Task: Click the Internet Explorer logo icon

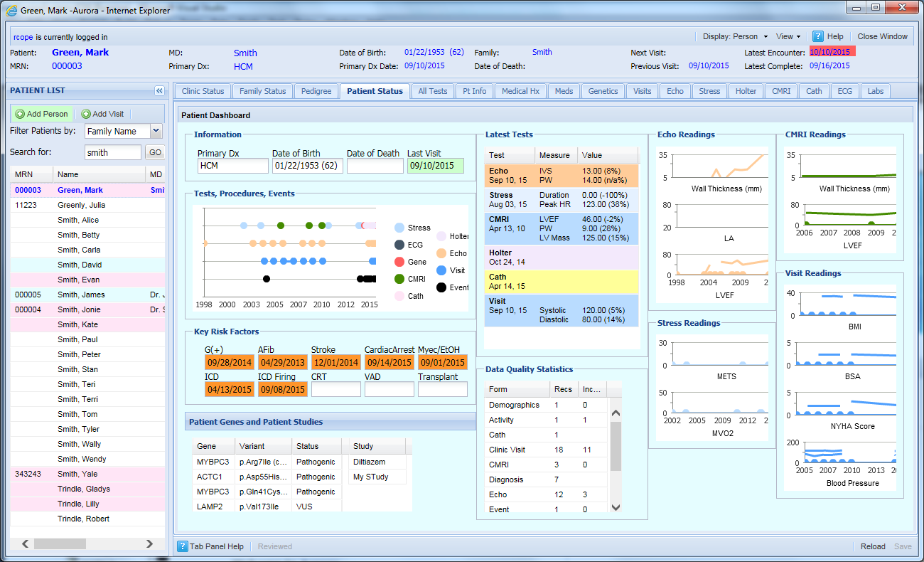Action: pyautogui.click(x=11, y=10)
